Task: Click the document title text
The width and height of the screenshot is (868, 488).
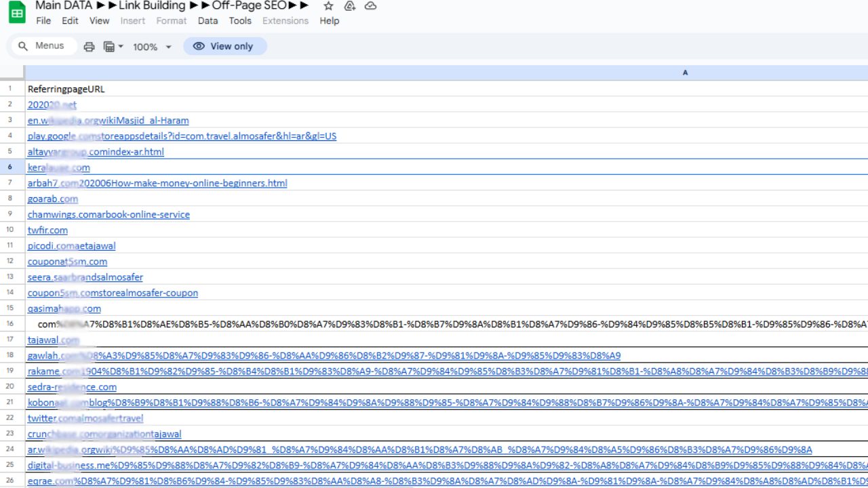Action: [172, 6]
